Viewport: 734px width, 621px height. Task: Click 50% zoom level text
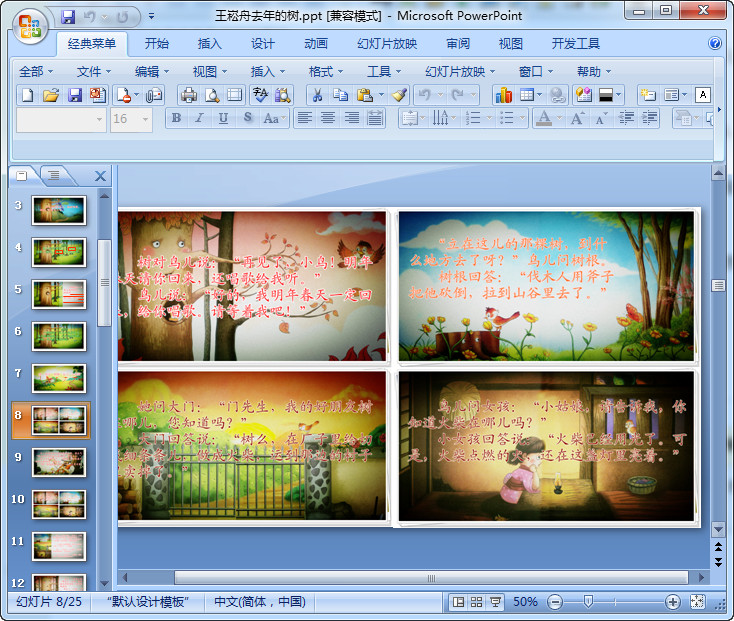click(525, 602)
